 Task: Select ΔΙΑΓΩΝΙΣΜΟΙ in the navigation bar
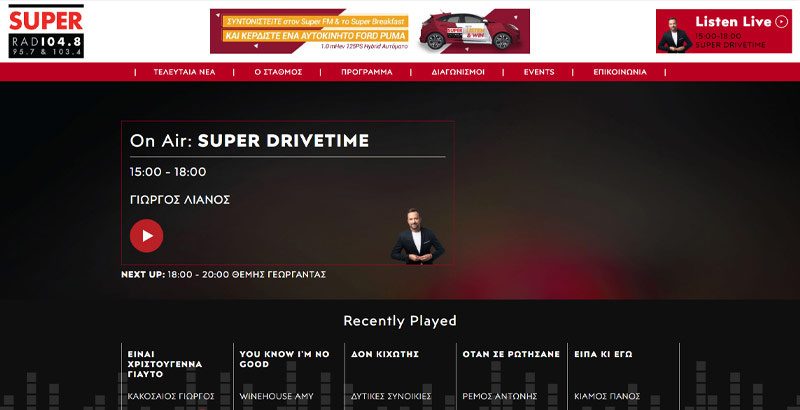(x=458, y=72)
